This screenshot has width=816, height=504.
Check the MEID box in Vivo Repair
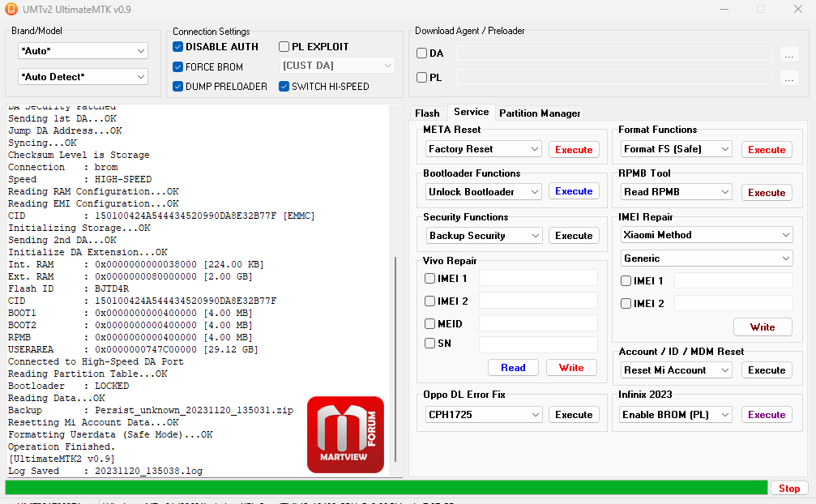tap(429, 323)
